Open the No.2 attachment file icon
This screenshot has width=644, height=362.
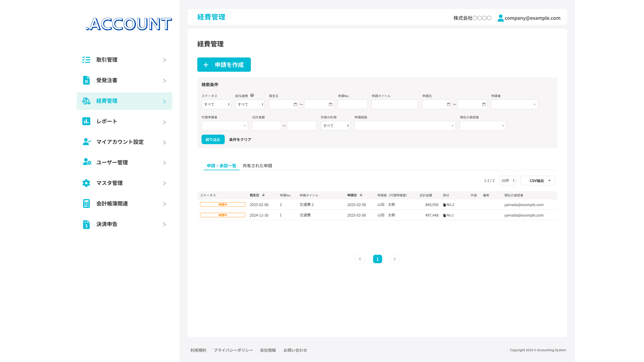(445, 205)
